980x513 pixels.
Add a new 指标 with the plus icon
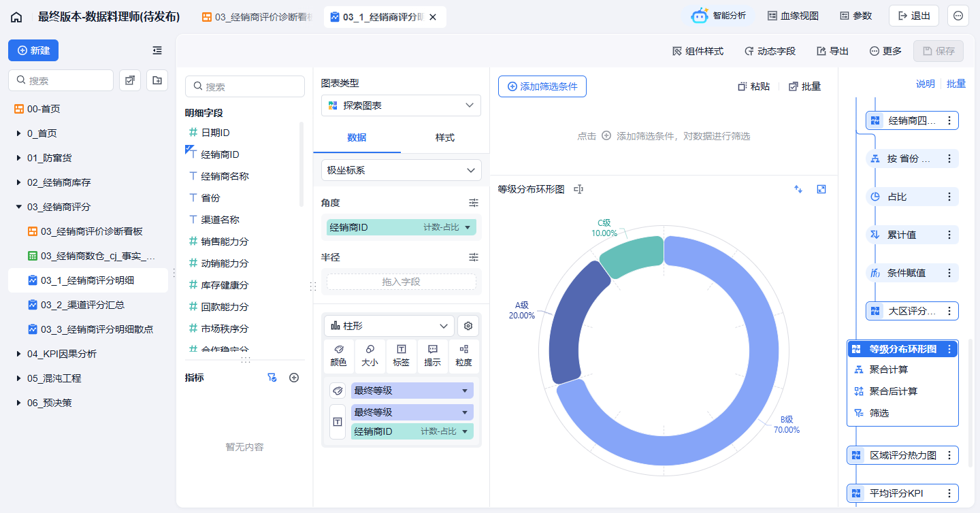(x=294, y=378)
